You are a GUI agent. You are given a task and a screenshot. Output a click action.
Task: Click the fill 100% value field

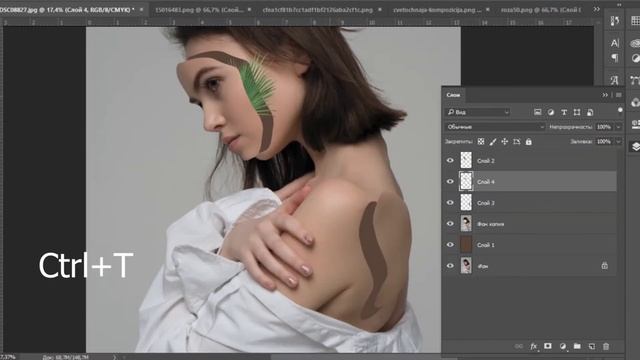tap(604, 142)
